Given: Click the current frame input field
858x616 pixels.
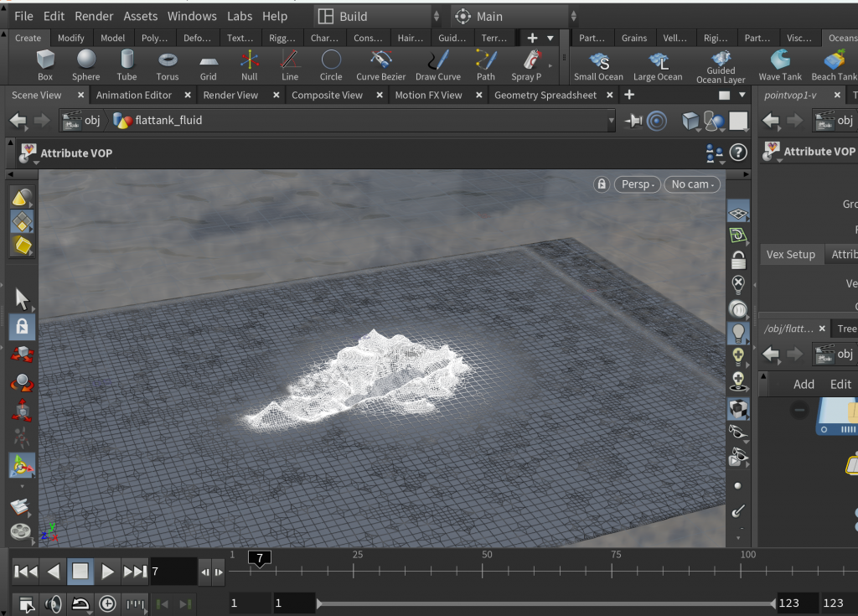Looking at the screenshot, I should pos(173,572).
